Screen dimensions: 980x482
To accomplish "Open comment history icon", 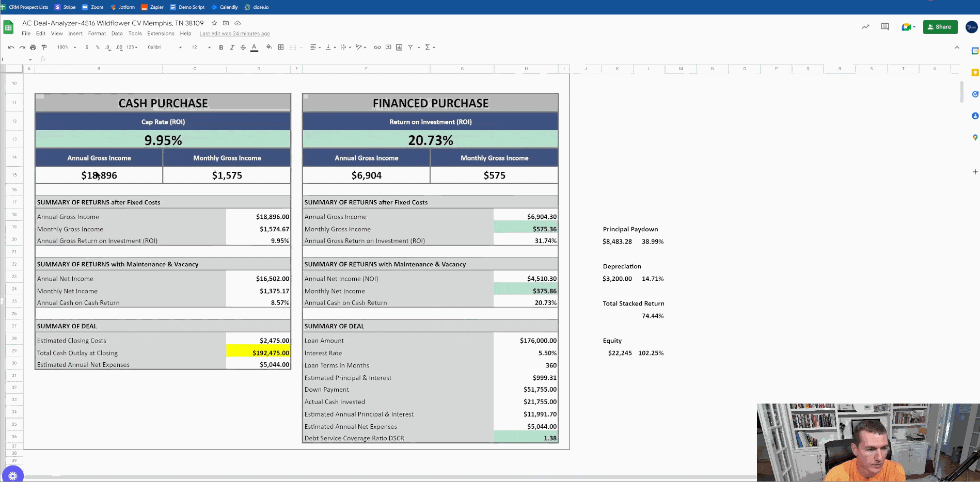I will click(885, 27).
